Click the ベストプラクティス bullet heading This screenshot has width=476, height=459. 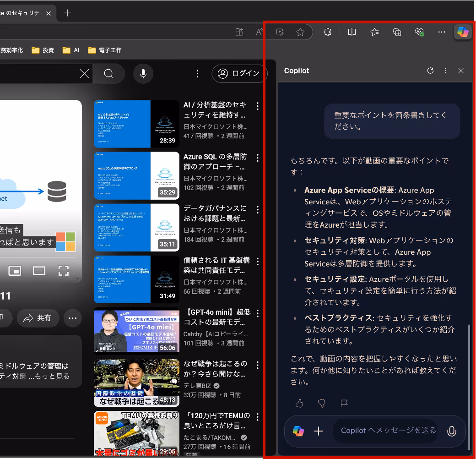[x=339, y=318]
